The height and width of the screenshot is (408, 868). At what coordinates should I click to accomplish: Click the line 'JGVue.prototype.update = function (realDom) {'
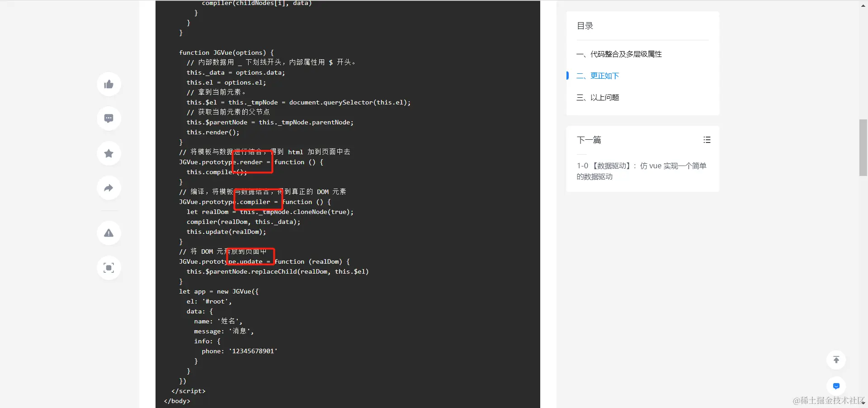(264, 261)
